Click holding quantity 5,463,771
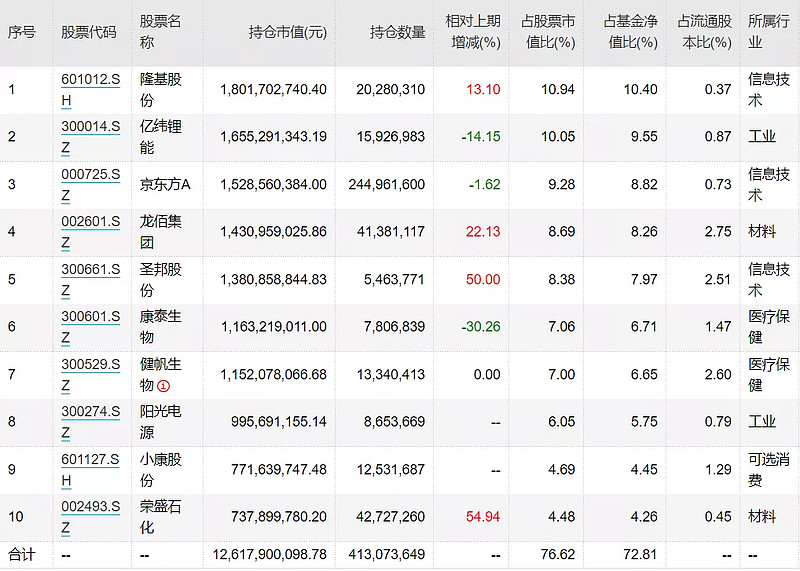The height and width of the screenshot is (571, 800). click(394, 280)
